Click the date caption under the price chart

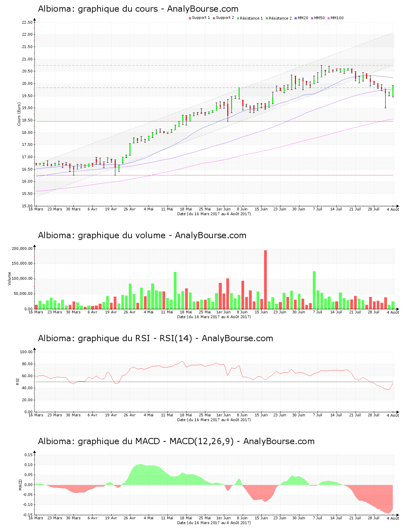click(x=214, y=214)
